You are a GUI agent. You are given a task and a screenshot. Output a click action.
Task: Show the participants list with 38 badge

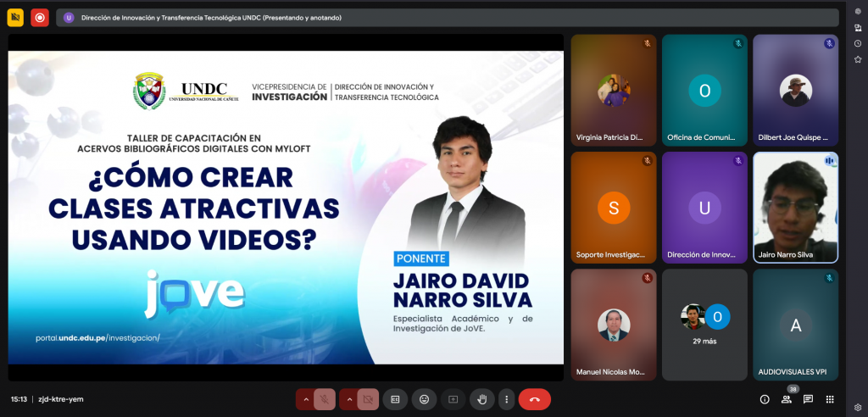tap(786, 399)
